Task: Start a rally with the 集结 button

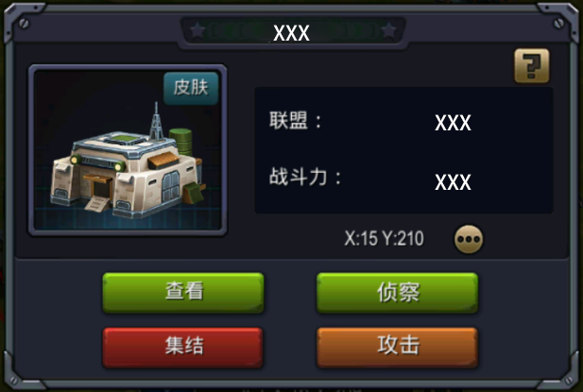Action: pyautogui.click(x=183, y=348)
